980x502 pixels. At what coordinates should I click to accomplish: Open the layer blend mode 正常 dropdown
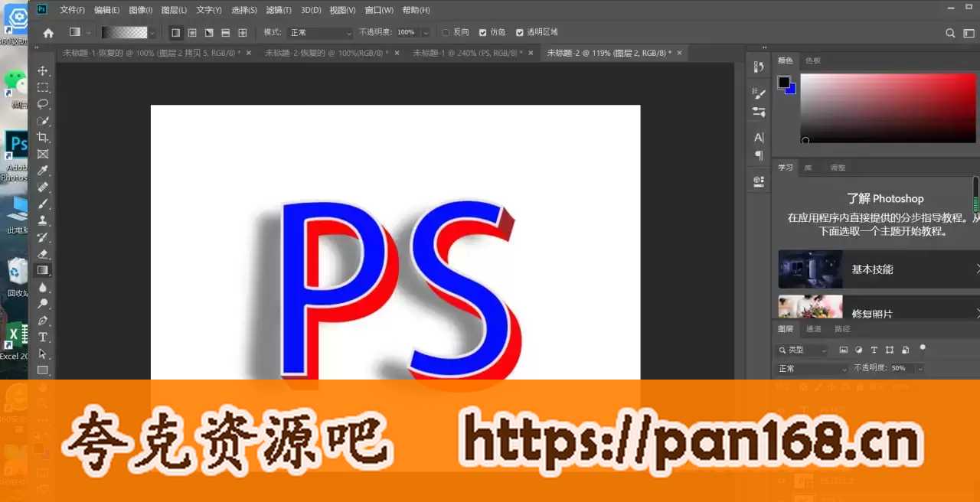[812, 368]
